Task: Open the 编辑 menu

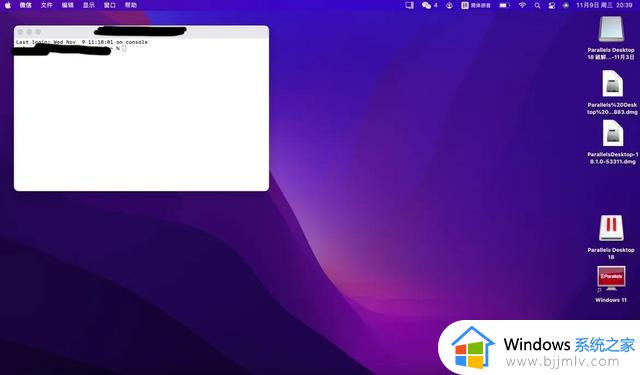Action: click(x=67, y=5)
